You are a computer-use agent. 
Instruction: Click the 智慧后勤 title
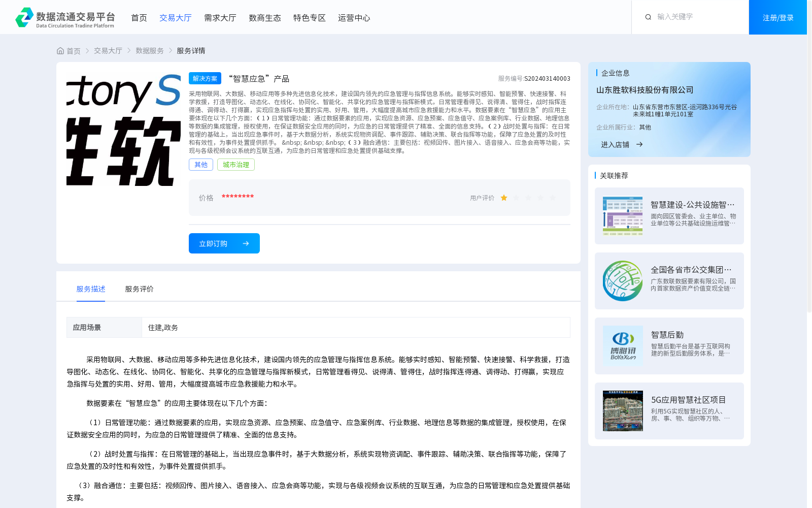(667, 335)
